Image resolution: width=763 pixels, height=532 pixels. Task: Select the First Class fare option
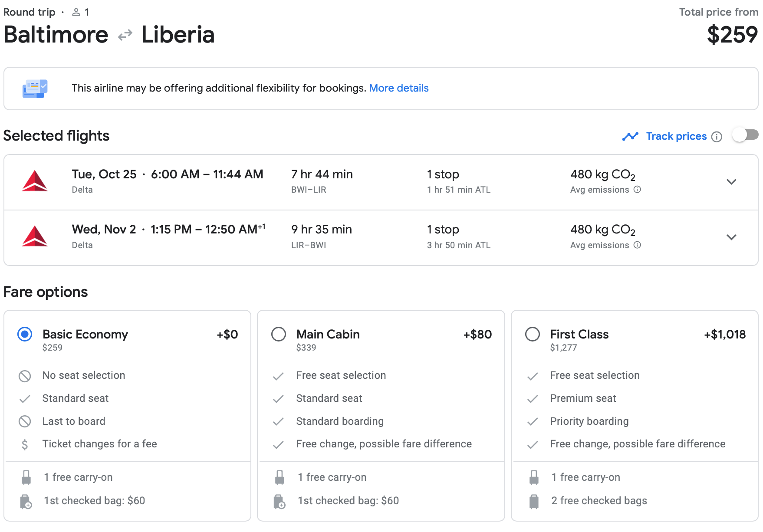coord(532,334)
